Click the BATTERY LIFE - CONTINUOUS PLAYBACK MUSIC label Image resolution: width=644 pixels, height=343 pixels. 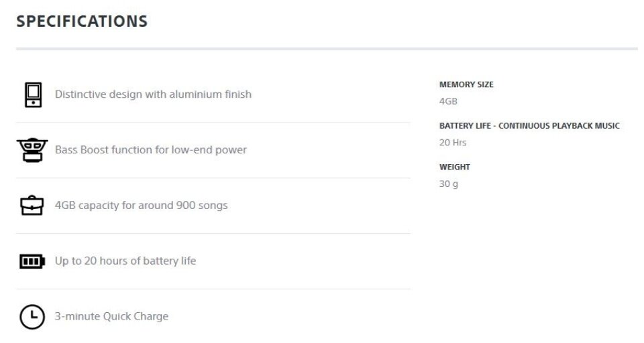coord(529,126)
